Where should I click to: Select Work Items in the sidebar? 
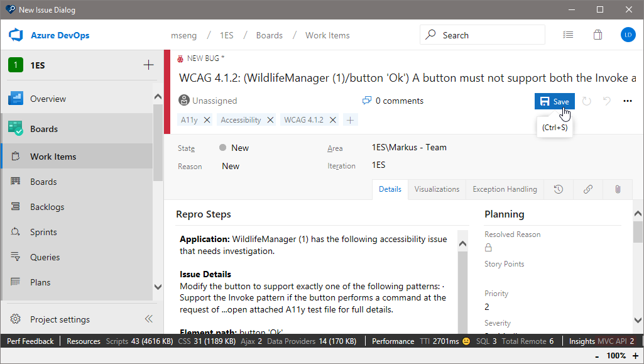pos(78,157)
